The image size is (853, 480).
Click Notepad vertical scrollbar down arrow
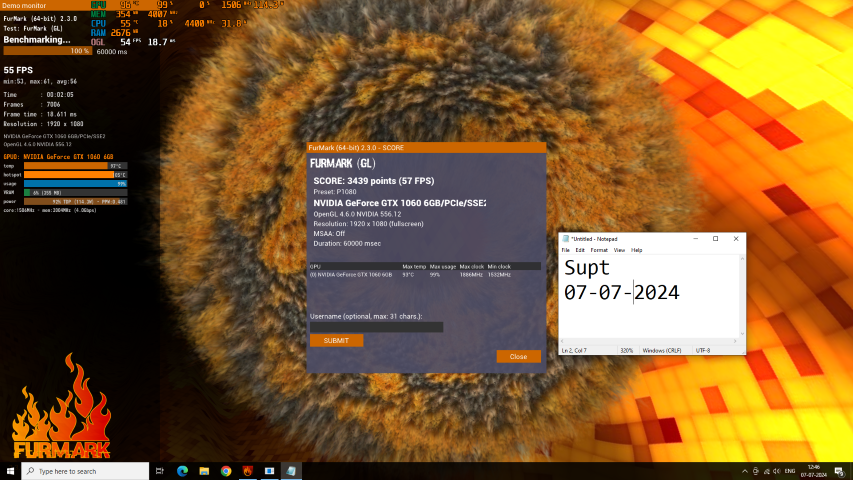click(742, 334)
